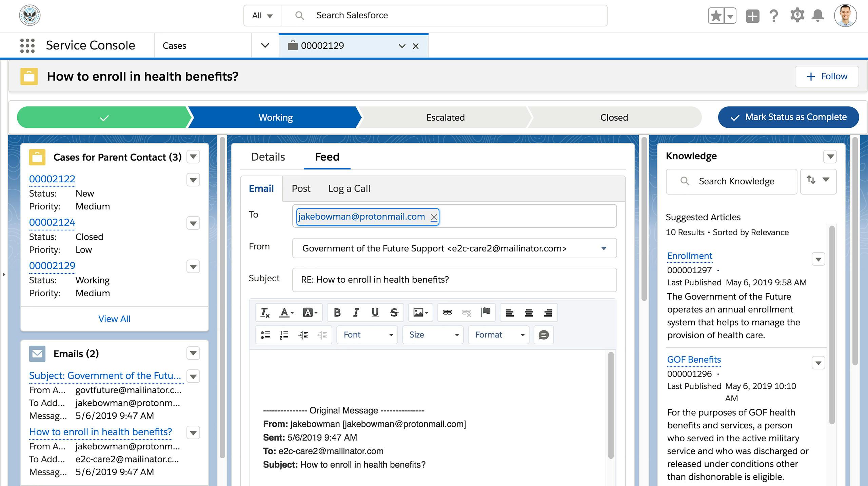Toggle strikethrough formatting
Screen dimensions: 868x486
click(394, 312)
